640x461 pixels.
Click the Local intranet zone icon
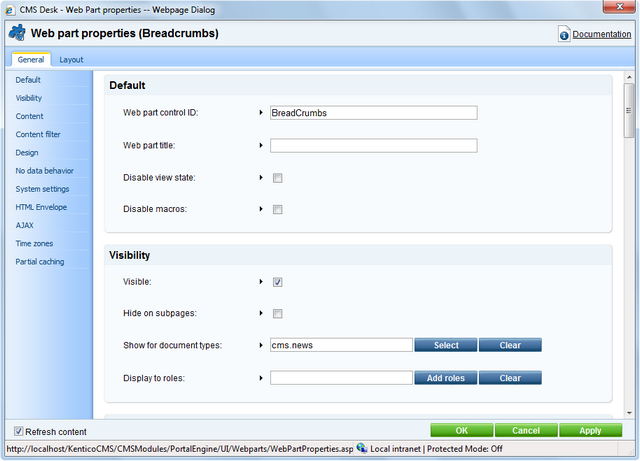tap(361, 449)
